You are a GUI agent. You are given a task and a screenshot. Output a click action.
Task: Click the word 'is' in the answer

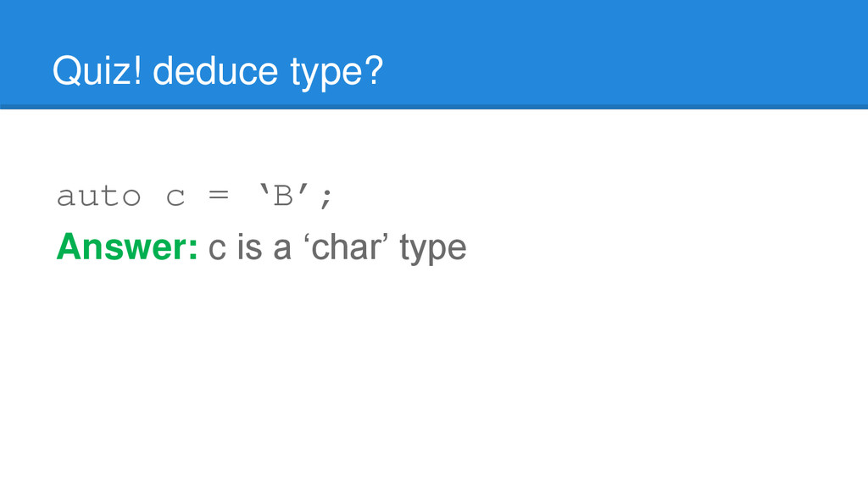[249, 247]
